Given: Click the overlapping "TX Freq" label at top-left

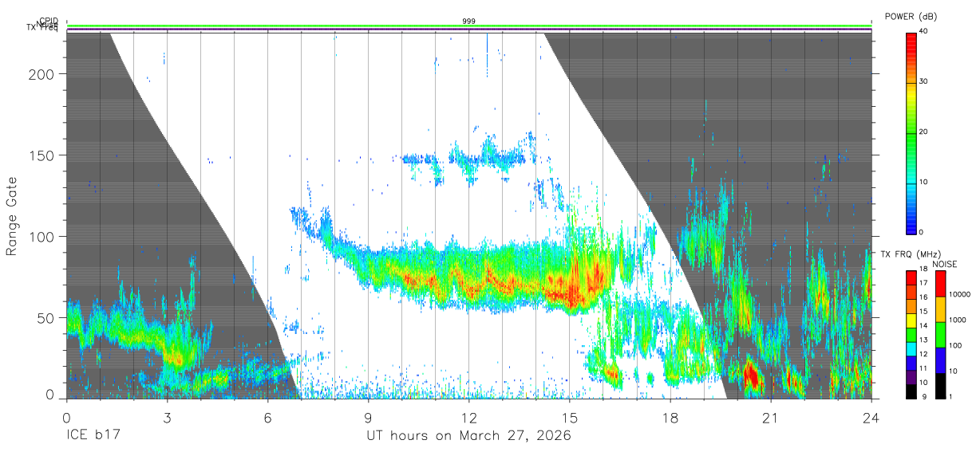Looking at the screenshot, I should pyautogui.click(x=42, y=28).
